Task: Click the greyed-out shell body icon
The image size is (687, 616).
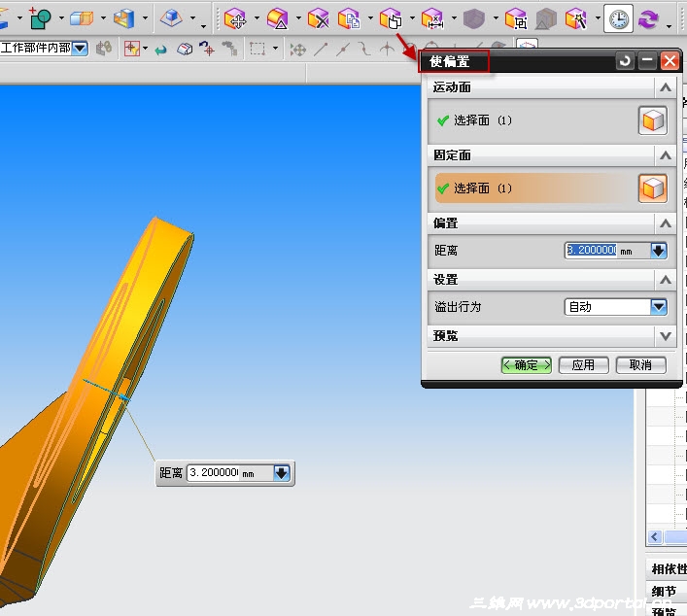Action: [474, 19]
